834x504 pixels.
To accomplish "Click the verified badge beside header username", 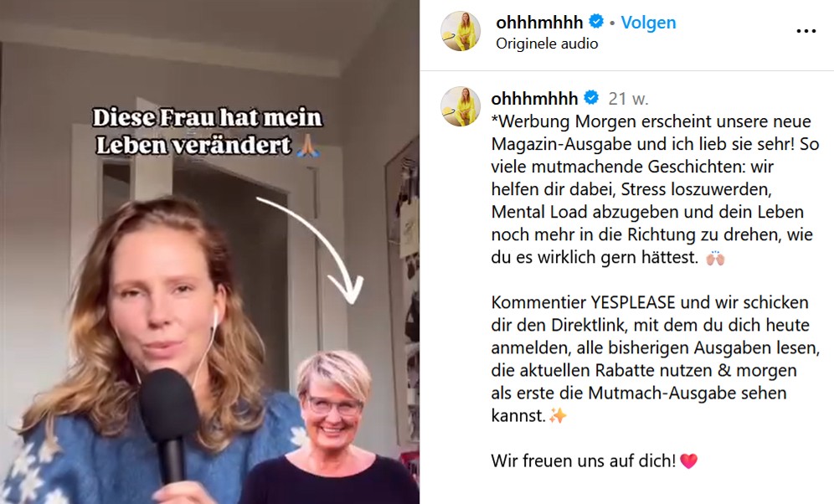I will click(x=597, y=22).
